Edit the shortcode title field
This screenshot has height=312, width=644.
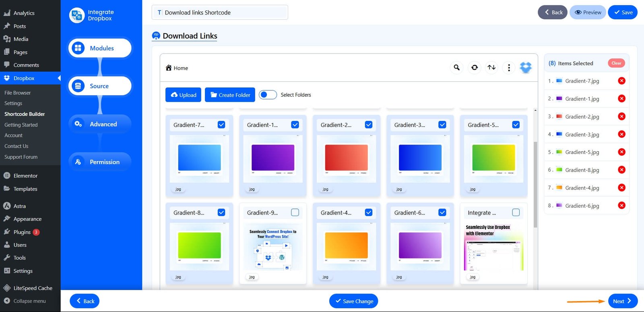(220, 12)
